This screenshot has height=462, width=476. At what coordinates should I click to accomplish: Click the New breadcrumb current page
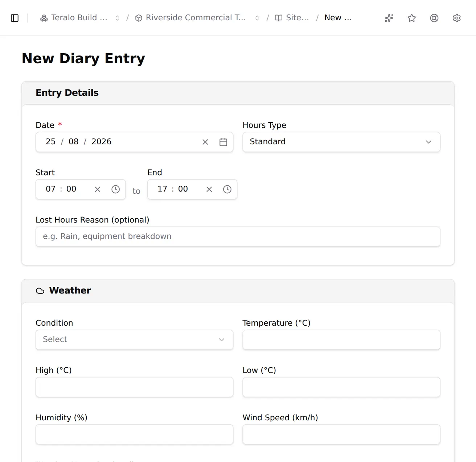click(x=338, y=18)
